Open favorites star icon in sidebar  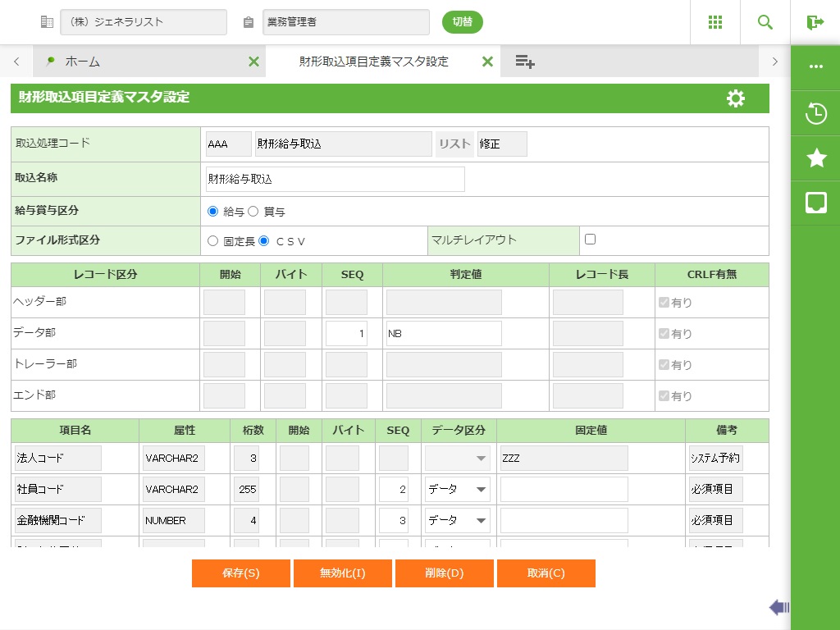(x=815, y=158)
